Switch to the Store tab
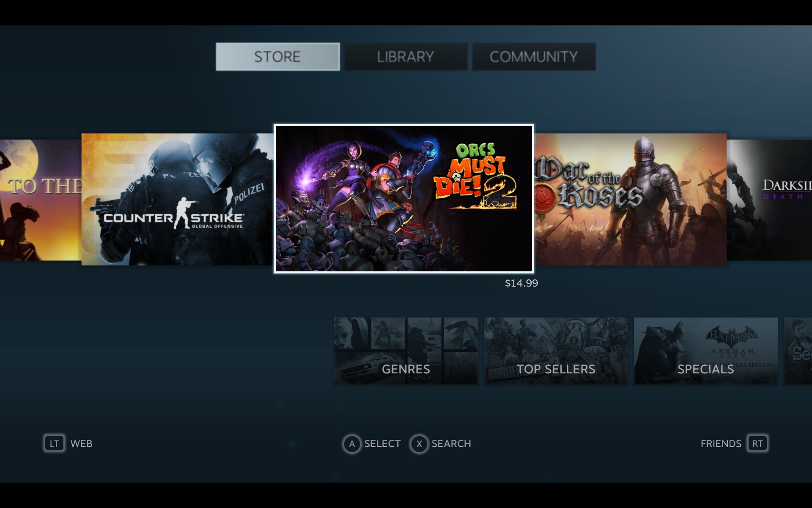Screen dimensions: 812x508 point(278,56)
